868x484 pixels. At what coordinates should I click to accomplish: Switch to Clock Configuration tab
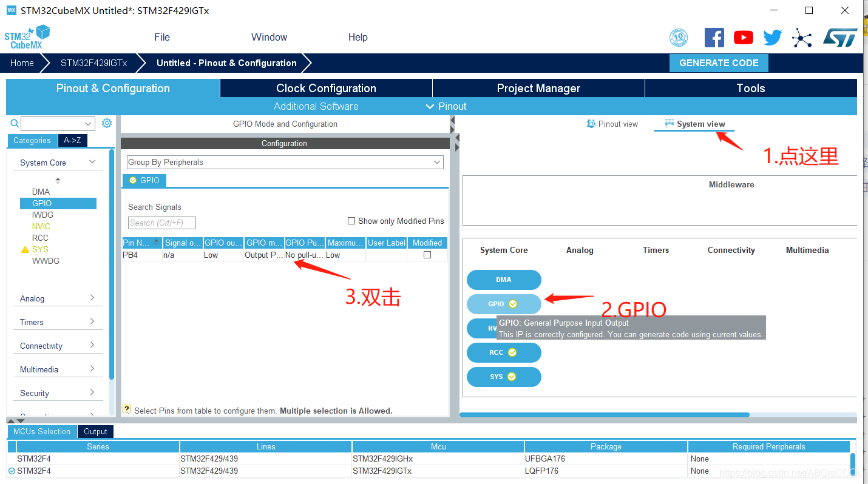(326, 88)
